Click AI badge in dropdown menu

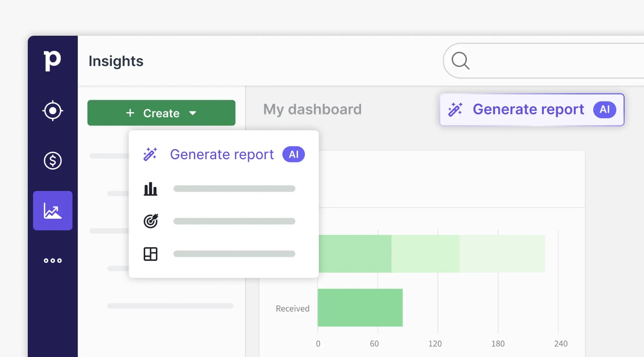pyautogui.click(x=293, y=154)
